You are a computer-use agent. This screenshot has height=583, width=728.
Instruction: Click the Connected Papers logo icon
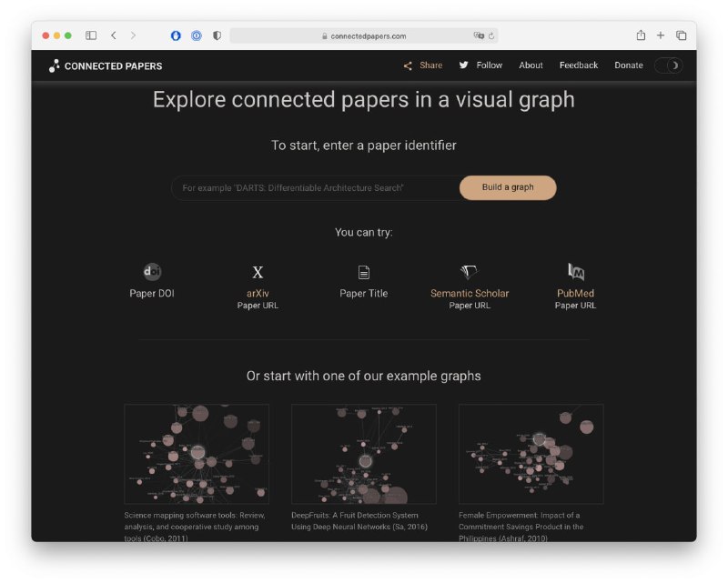(x=55, y=65)
